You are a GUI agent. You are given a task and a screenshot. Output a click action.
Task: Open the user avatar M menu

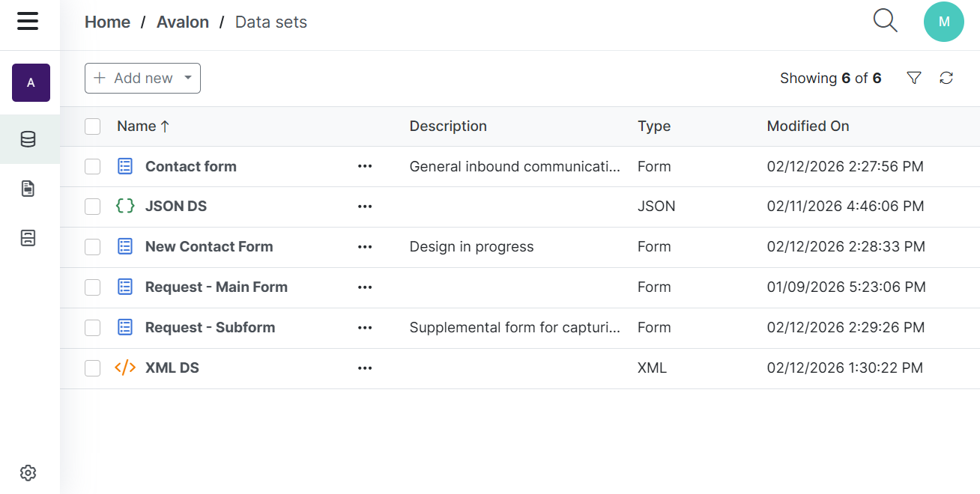(943, 22)
